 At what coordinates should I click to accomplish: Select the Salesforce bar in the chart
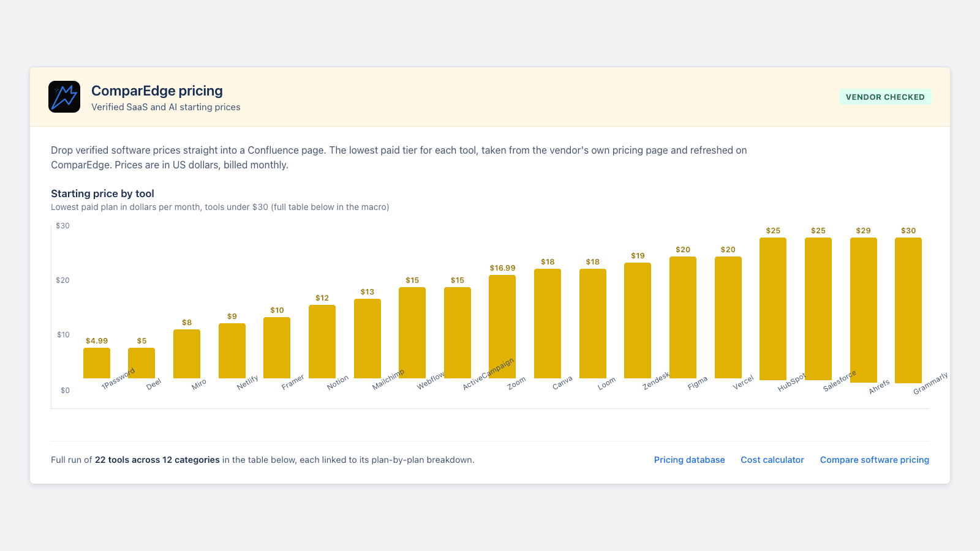(818, 309)
